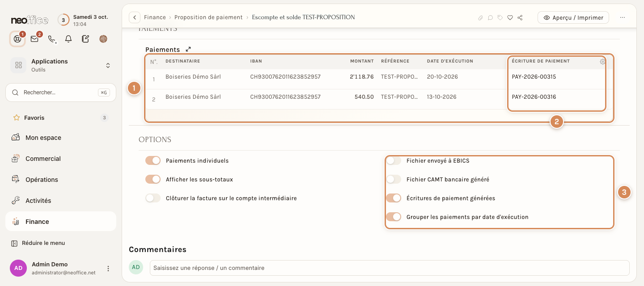Open Opérations menu
This screenshot has width=644, height=286.
point(61,180)
